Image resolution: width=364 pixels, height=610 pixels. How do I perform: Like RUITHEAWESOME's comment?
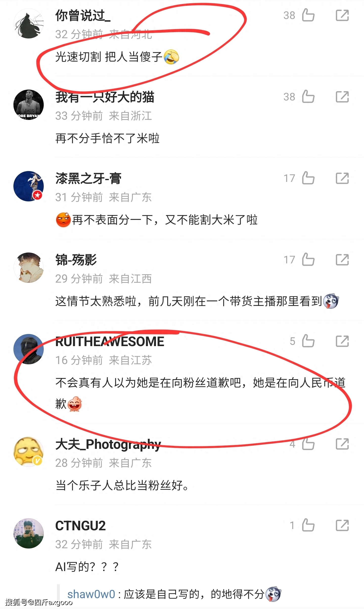point(308,341)
